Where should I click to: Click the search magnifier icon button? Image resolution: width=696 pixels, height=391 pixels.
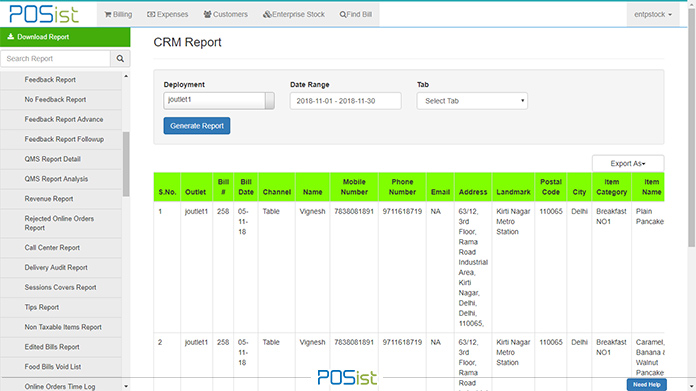pos(120,59)
